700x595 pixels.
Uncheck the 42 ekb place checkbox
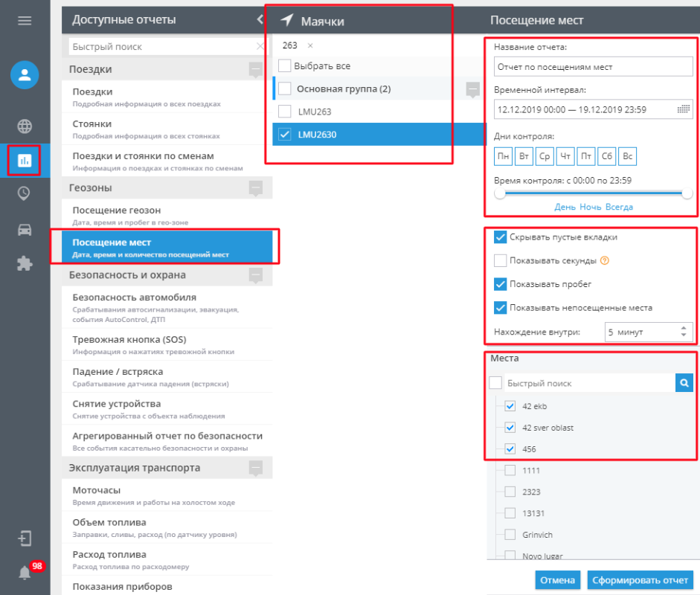(x=510, y=406)
